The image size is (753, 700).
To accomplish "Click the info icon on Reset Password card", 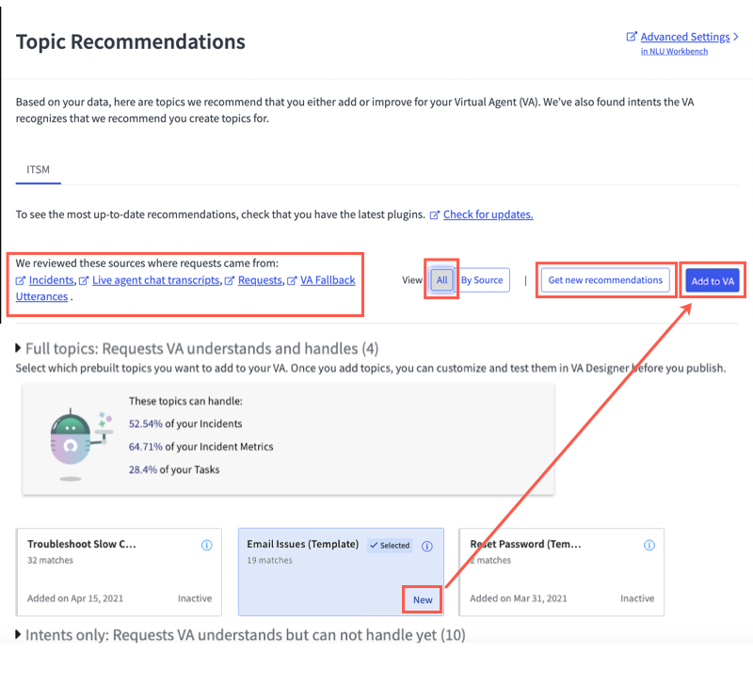I will 649,545.
